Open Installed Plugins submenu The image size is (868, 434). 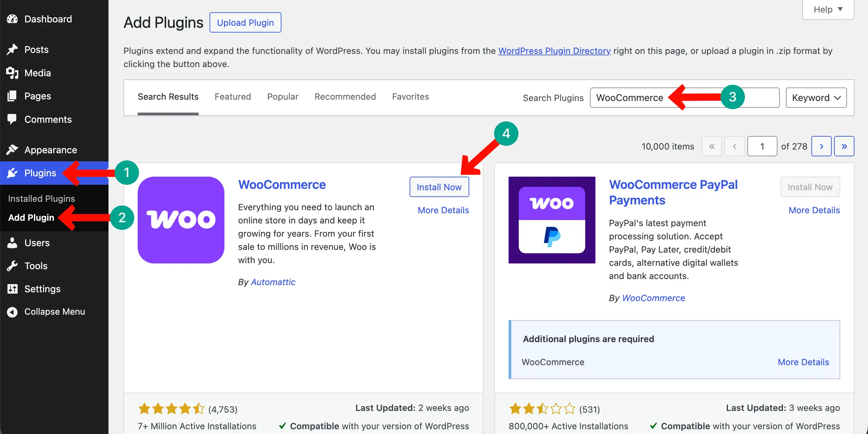pos(41,198)
